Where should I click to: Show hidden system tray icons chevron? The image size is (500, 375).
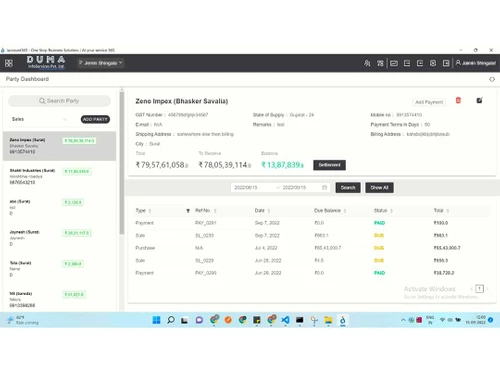point(403,320)
